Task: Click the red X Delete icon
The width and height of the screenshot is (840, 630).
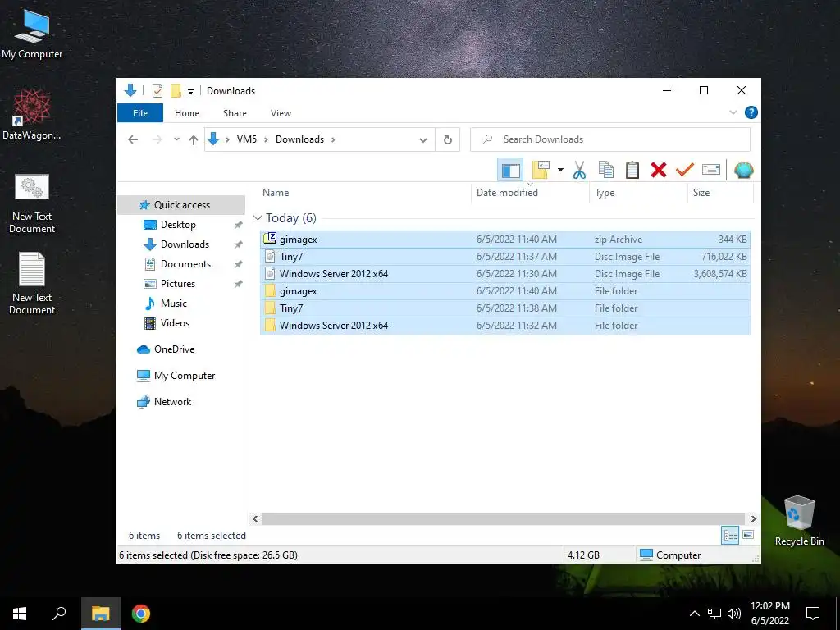Action: click(x=659, y=170)
